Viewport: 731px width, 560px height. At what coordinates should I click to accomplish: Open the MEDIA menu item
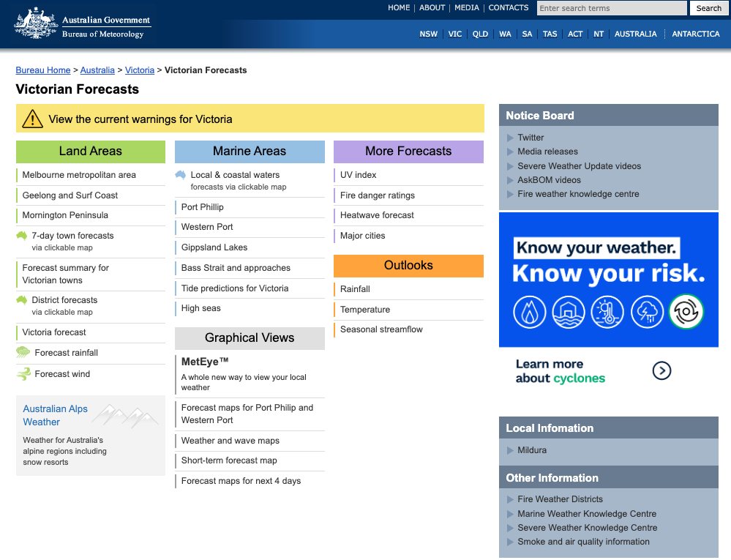click(467, 8)
